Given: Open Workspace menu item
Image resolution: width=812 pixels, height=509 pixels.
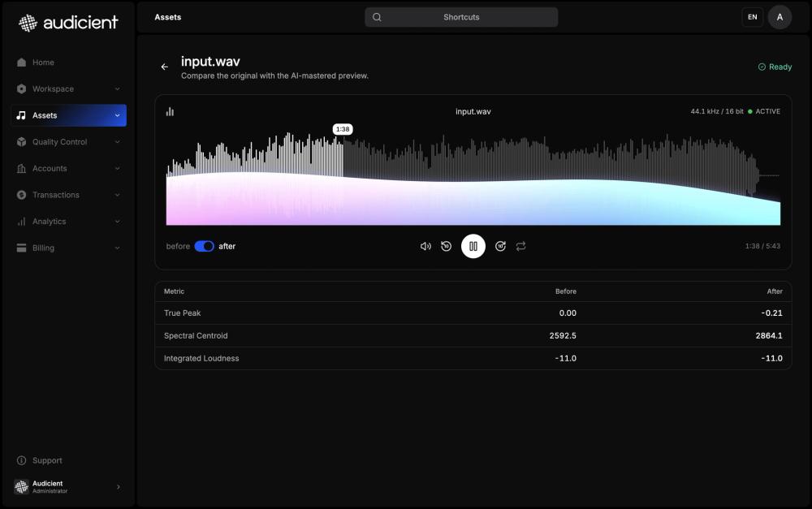Looking at the screenshot, I should (68, 88).
